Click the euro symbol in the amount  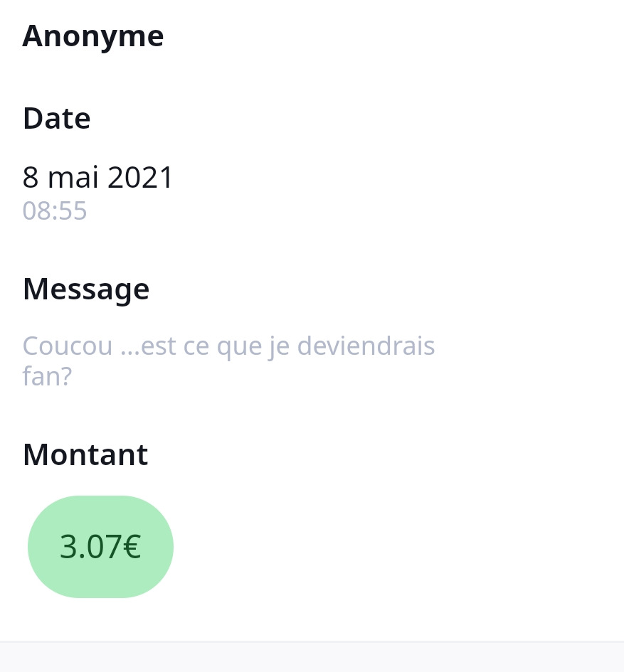coord(132,548)
